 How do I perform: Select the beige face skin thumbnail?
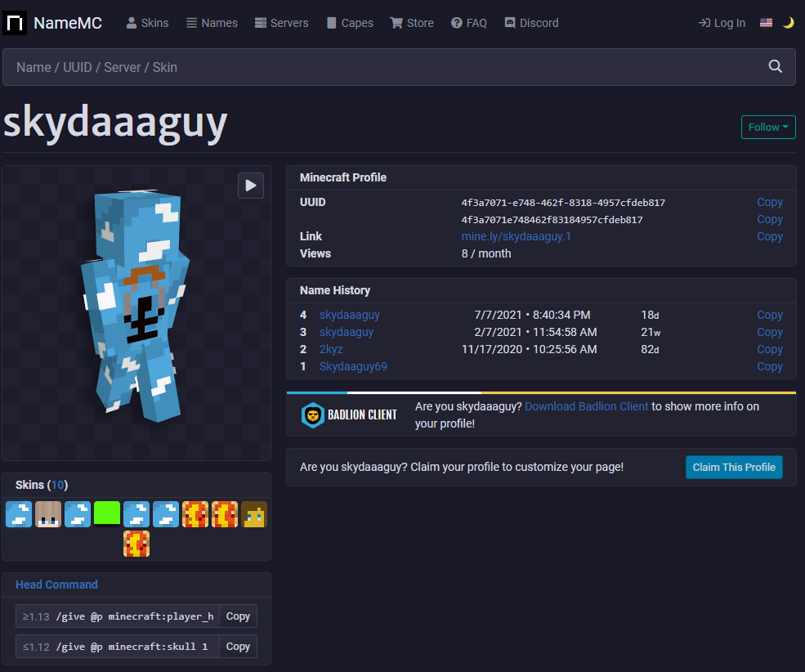tap(48, 514)
